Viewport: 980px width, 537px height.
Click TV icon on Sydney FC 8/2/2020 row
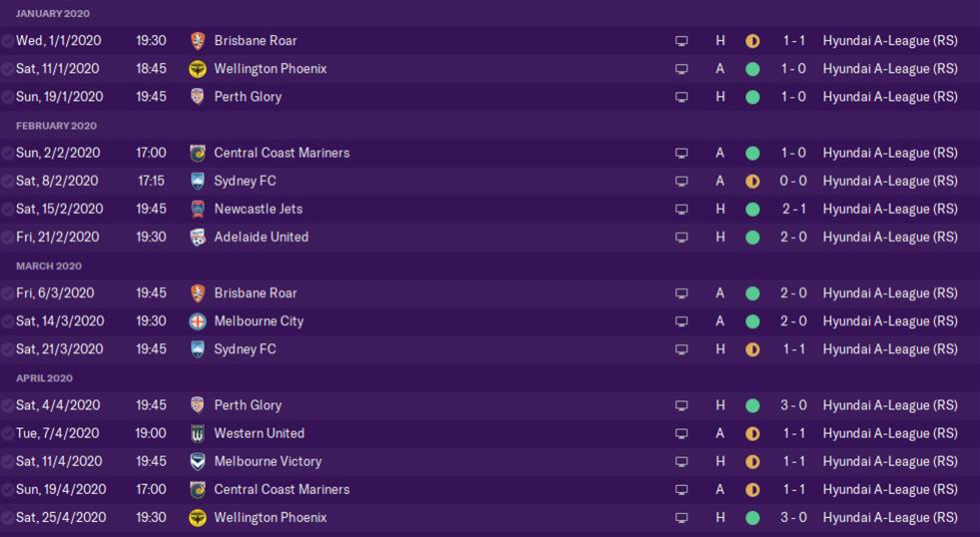pos(682,182)
